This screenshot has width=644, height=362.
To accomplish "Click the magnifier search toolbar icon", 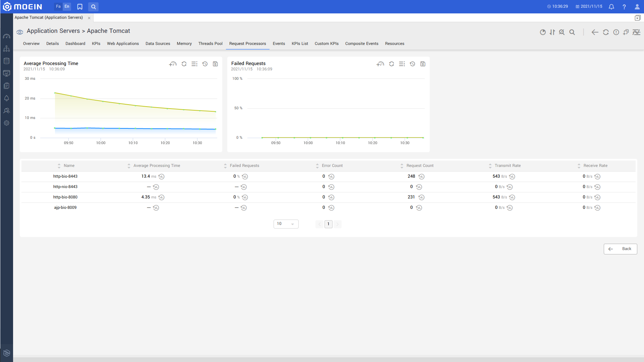I will coord(572,32).
